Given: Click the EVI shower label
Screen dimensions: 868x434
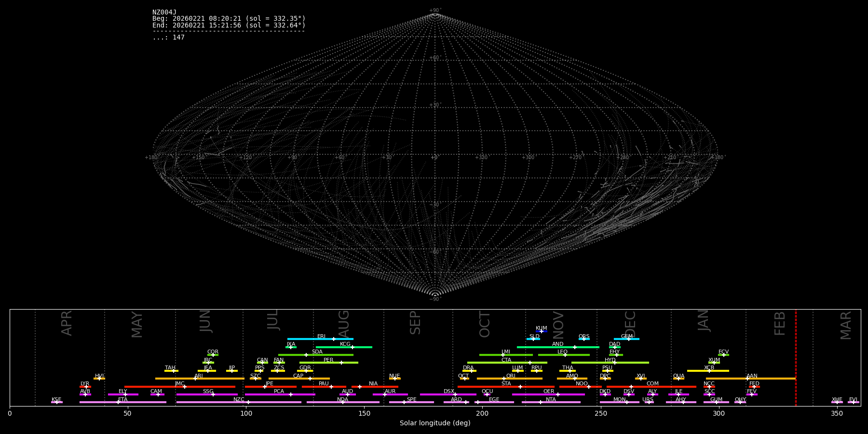Looking at the screenshot, I should click(853, 399).
